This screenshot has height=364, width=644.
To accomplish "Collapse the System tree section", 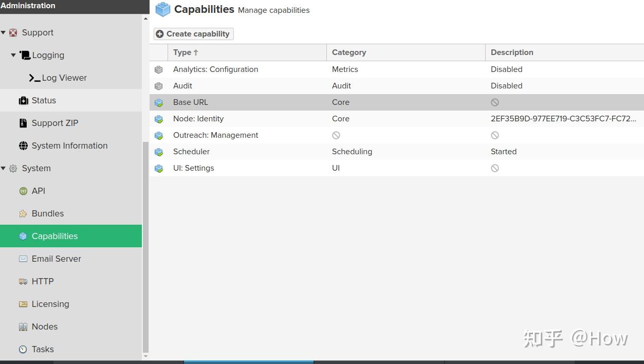I will pos(4,169).
